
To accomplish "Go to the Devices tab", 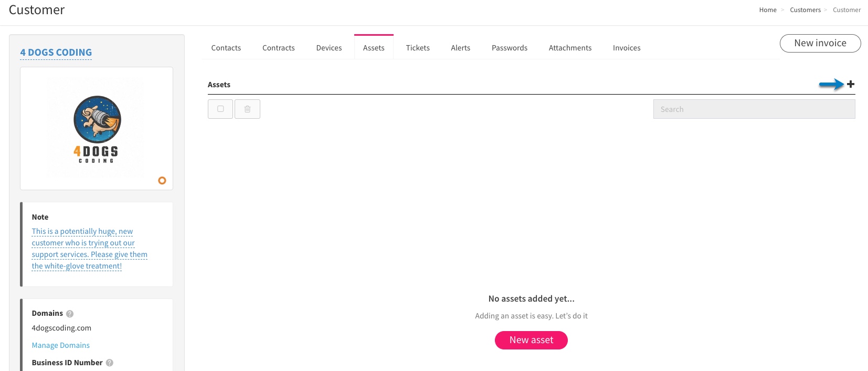I will pyautogui.click(x=329, y=48).
